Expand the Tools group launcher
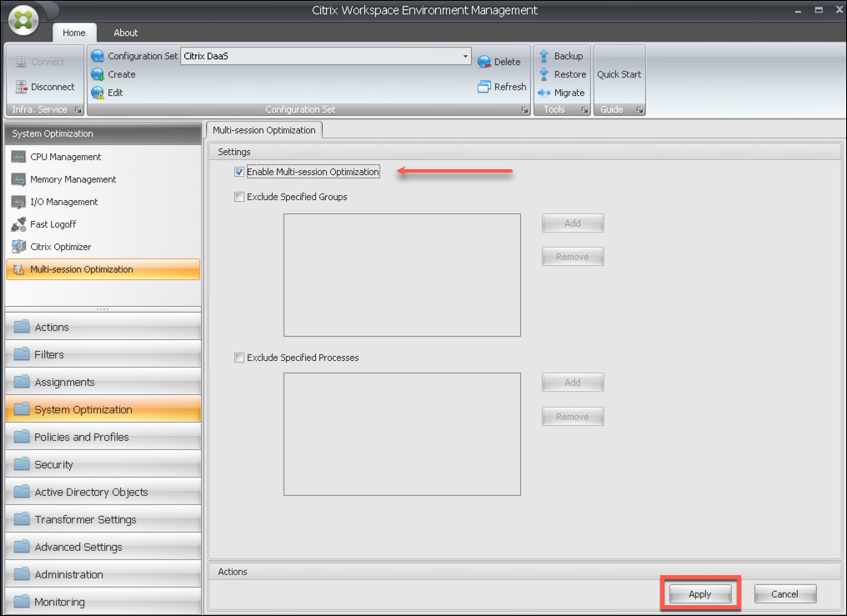 584,110
